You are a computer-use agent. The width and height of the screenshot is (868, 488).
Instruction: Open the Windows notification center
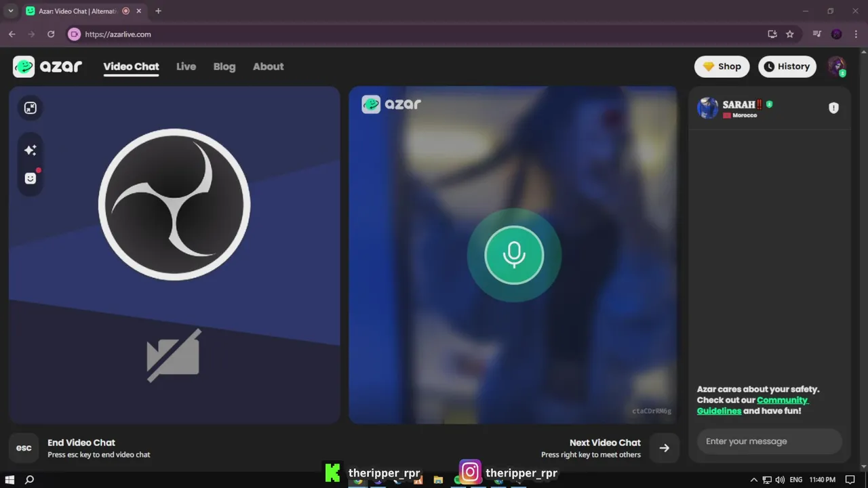850,480
